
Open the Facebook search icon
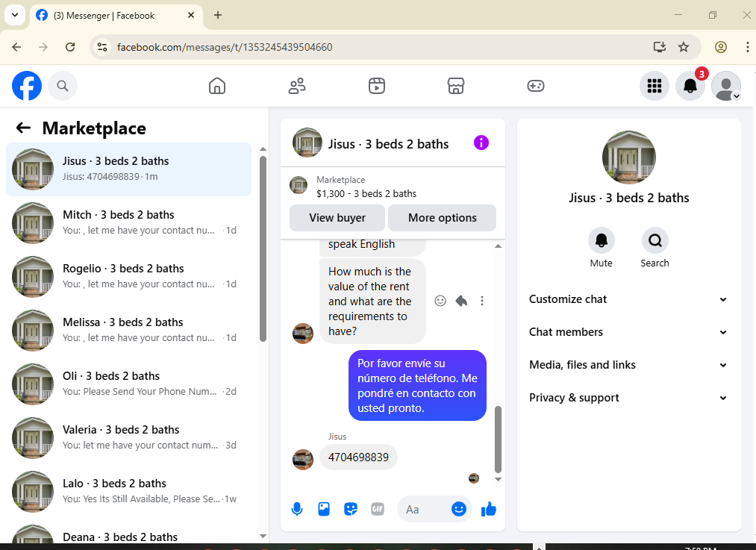tap(62, 86)
